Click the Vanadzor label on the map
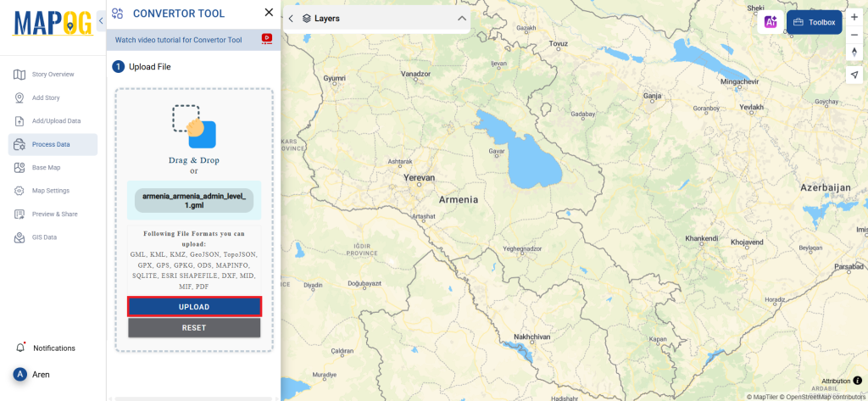868x401 pixels. [x=415, y=74]
